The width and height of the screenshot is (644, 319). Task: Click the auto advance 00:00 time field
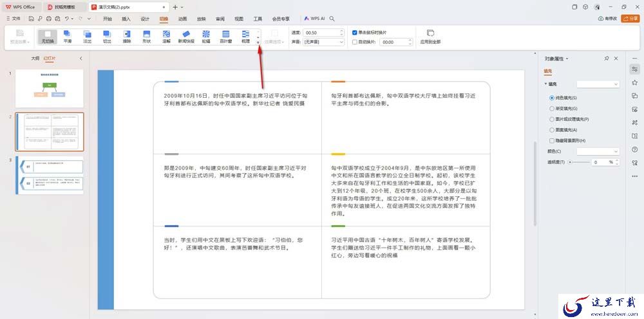coord(396,42)
